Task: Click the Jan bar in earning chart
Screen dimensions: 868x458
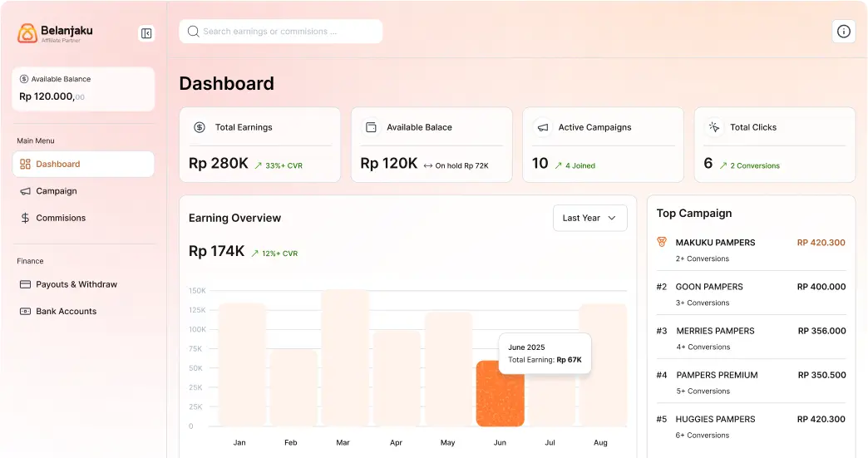Action: click(242, 365)
